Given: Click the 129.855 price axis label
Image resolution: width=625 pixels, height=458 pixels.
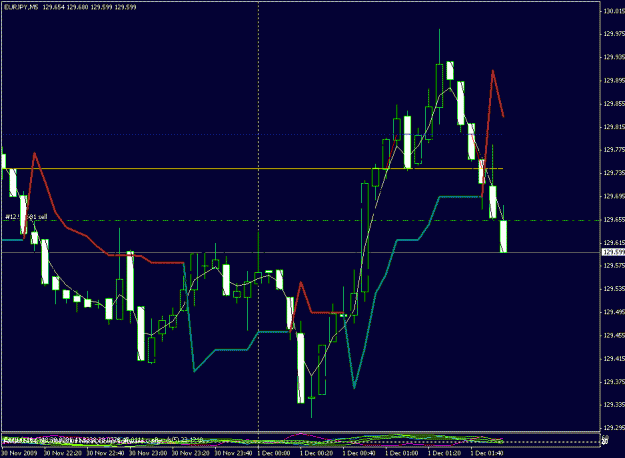Looking at the screenshot, I should click(x=614, y=104).
